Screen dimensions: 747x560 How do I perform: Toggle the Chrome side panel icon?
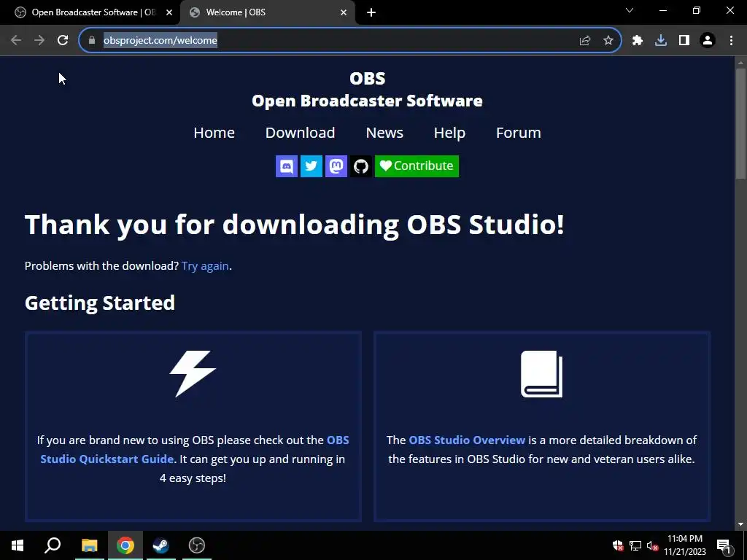684,41
